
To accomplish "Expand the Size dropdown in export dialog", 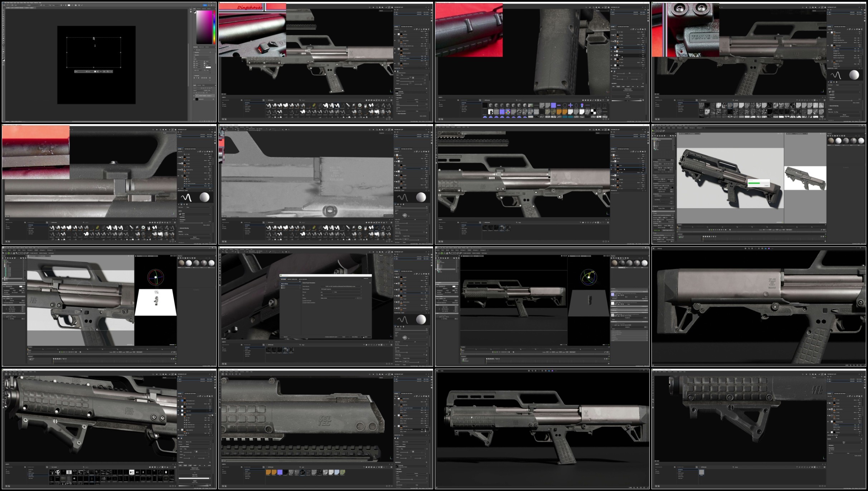I will pyautogui.click(x=341, y=295).
